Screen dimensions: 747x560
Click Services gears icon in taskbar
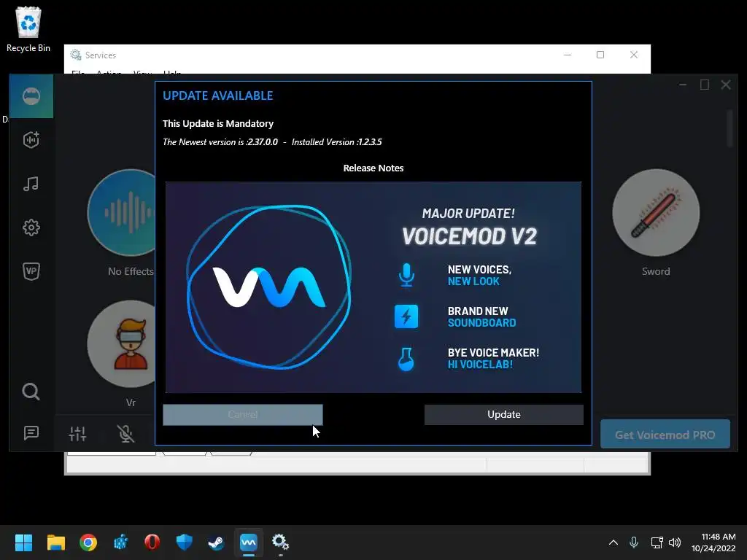(280, 542)
